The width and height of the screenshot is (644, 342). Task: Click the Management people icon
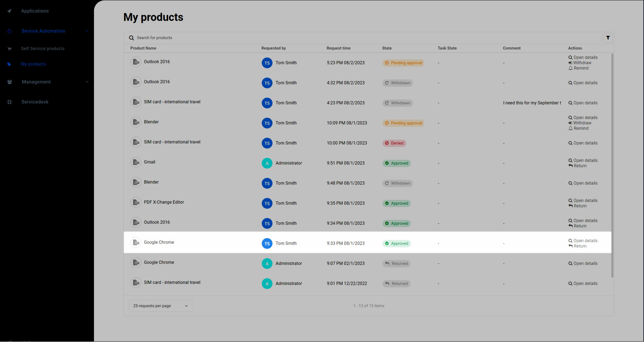9,82
